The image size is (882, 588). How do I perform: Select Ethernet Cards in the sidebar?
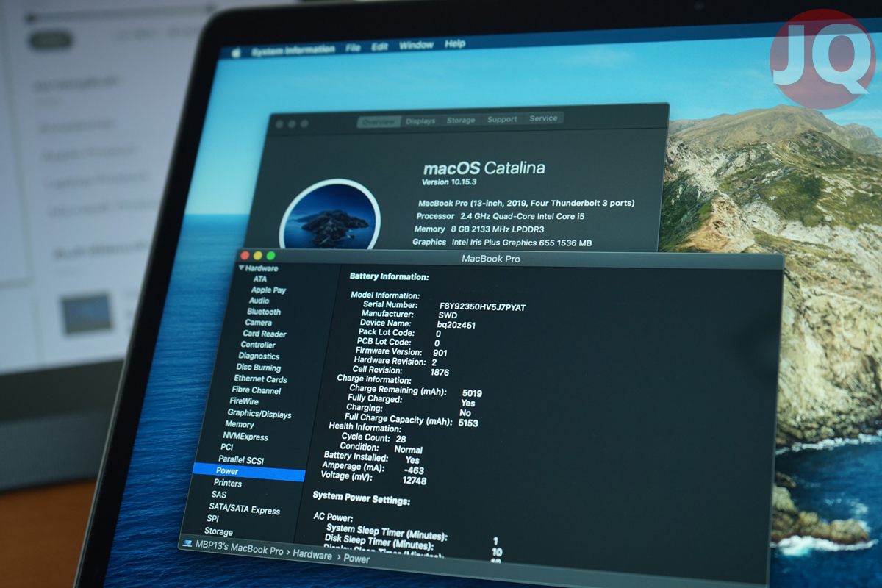pyautogui.click(x=260, y=379)
